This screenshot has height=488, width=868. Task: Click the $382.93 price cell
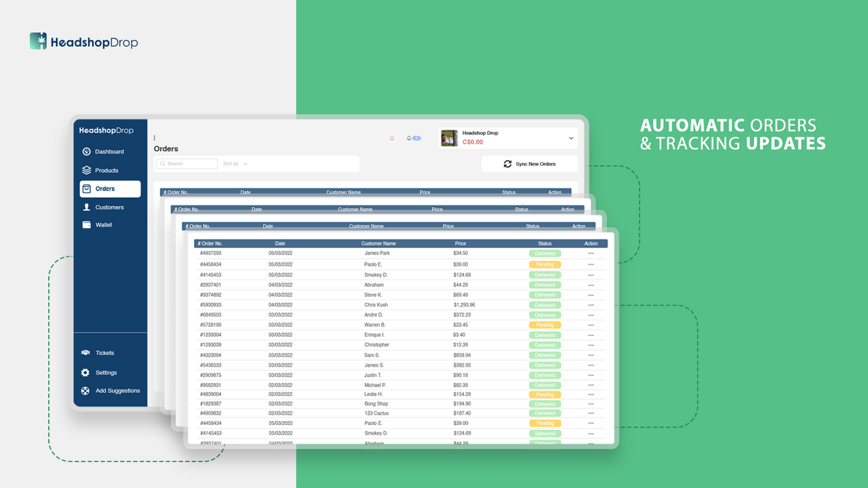click(462, 365)
